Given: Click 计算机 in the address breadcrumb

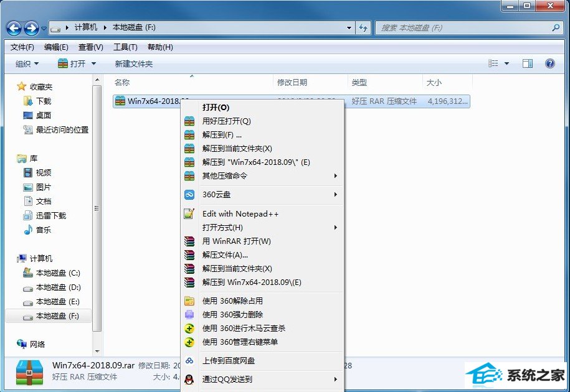Looking at the screenshot, I should click(86, 27).
